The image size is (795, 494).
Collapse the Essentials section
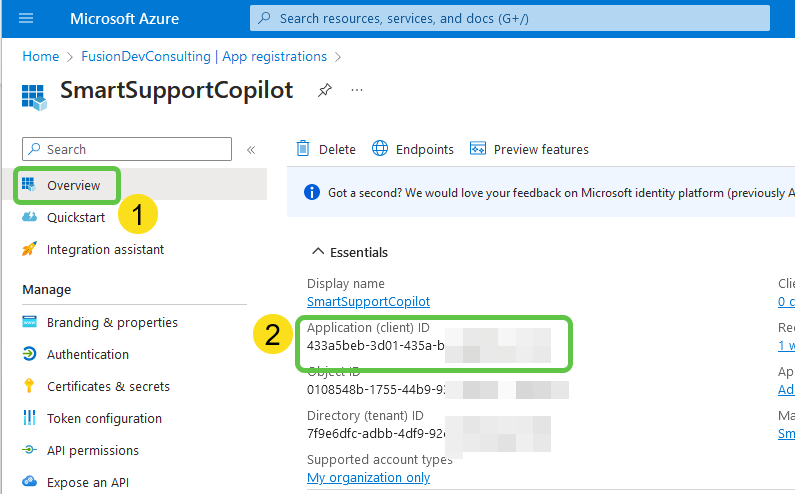(318, 252)
